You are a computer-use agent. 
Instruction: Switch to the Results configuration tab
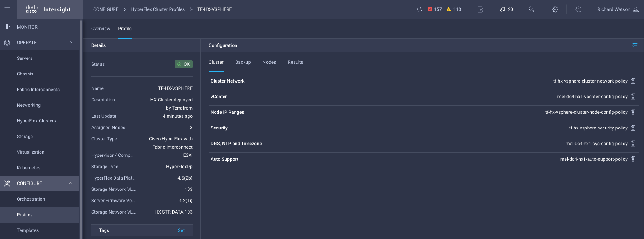(x=295, y=62)
